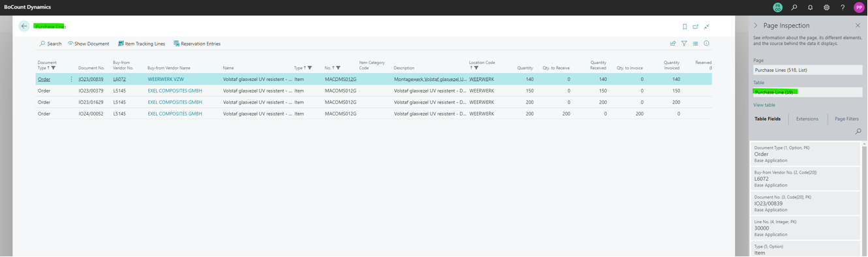Click the View table link
Image resolution: width=868 pixels, height=257 pixels.
click(x=764, y=105)
